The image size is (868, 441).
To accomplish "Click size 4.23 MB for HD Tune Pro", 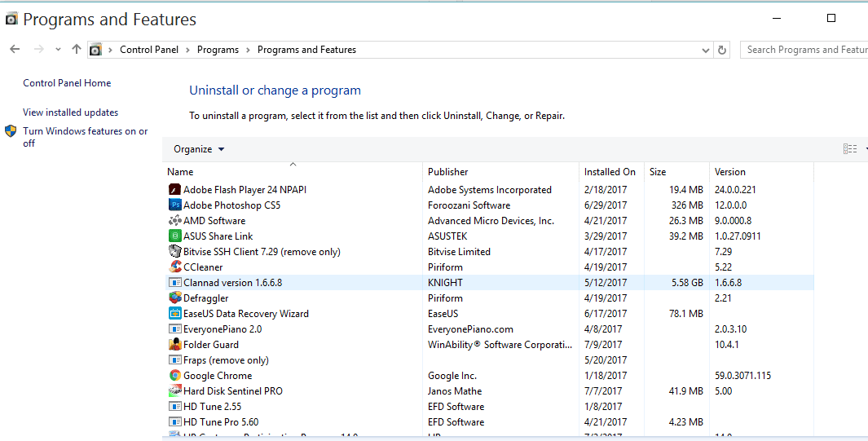I will point(686,421).
